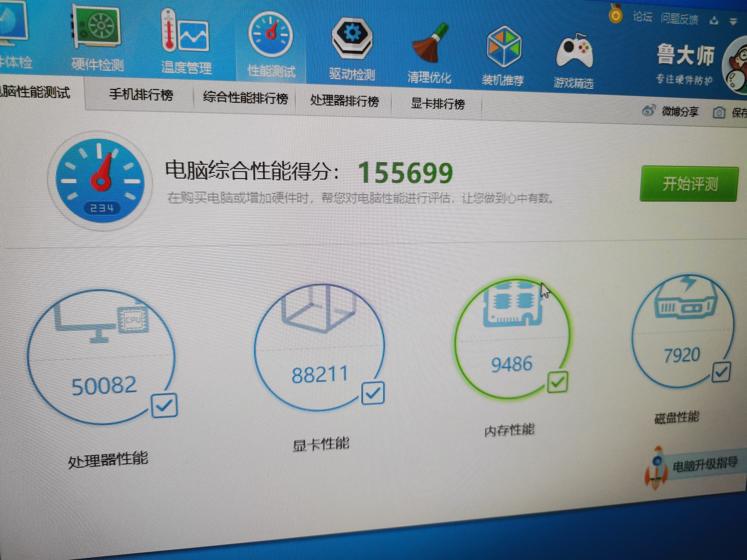The height and width of the screenshot is (560, 747).
Task: Uncheck the 处理器性能 checkbox
Action: [164, 405]
